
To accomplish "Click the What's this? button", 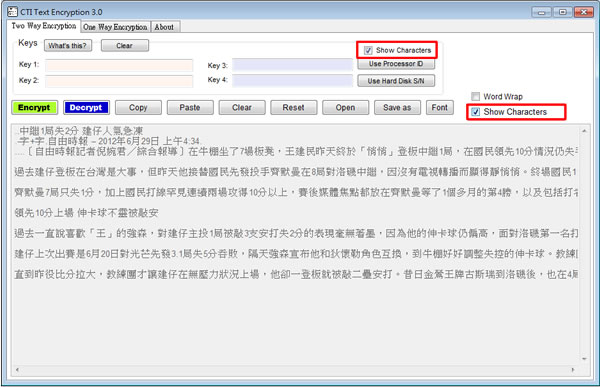I will [x=67, y=46].
